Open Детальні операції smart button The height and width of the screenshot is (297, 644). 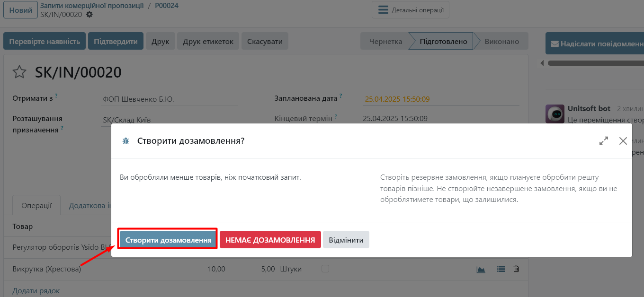click(410, 10)
